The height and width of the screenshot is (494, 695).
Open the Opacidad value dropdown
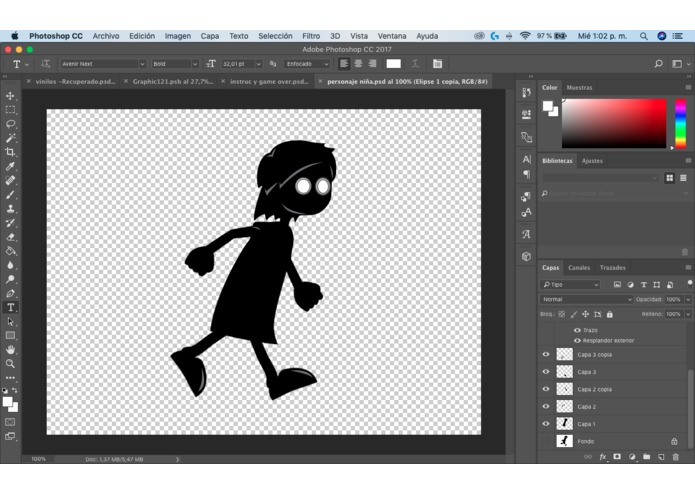point(688,300)
